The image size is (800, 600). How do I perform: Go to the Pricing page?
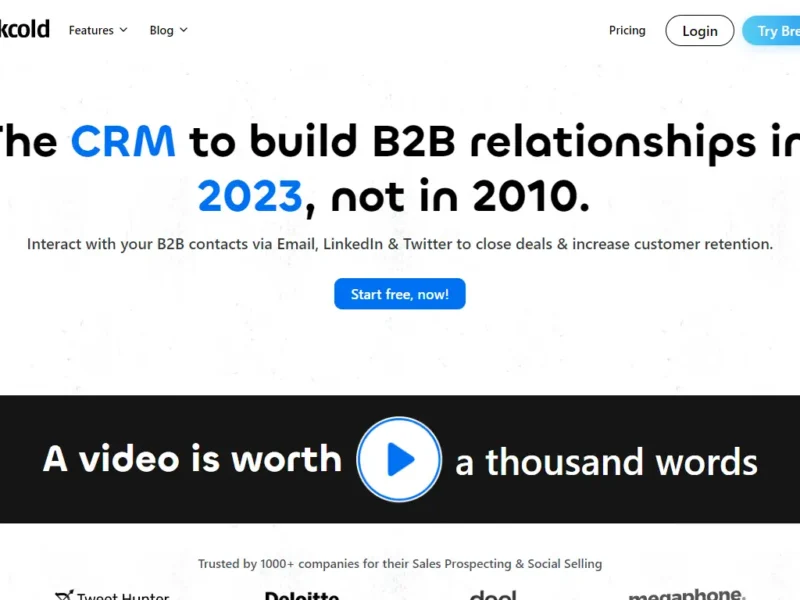tap(627, 30)
